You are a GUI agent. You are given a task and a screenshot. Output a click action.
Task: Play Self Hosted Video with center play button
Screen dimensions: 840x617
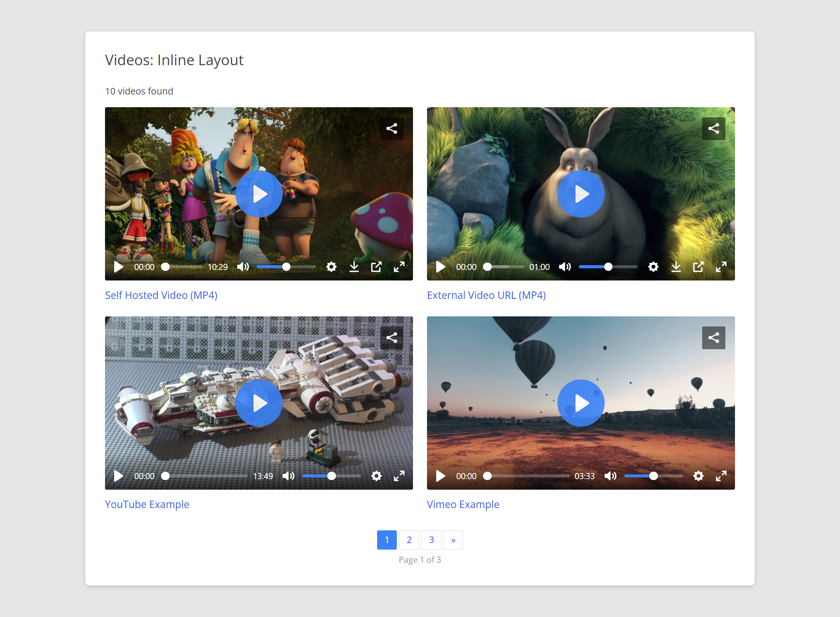pyautogui.click(x=259, y=194)
